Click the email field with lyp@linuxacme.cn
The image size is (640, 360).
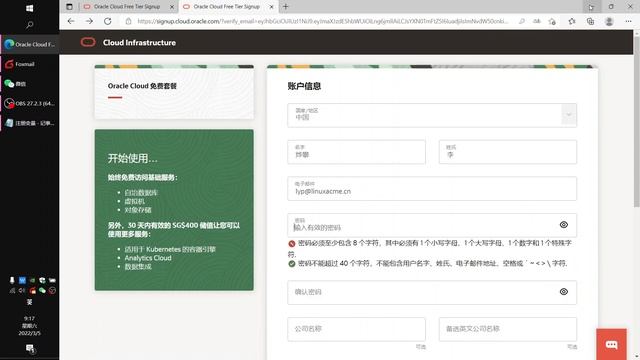pos(432,188)
